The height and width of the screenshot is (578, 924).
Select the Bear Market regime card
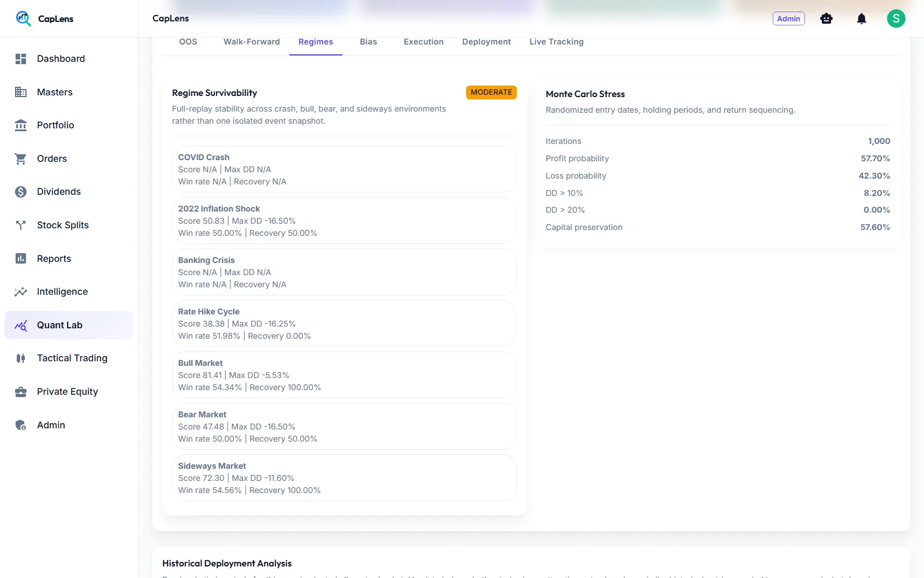click(x=344, y=426)
